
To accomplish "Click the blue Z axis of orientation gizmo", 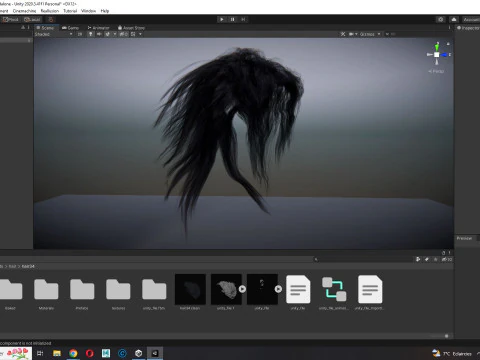I will click(445, 55).
